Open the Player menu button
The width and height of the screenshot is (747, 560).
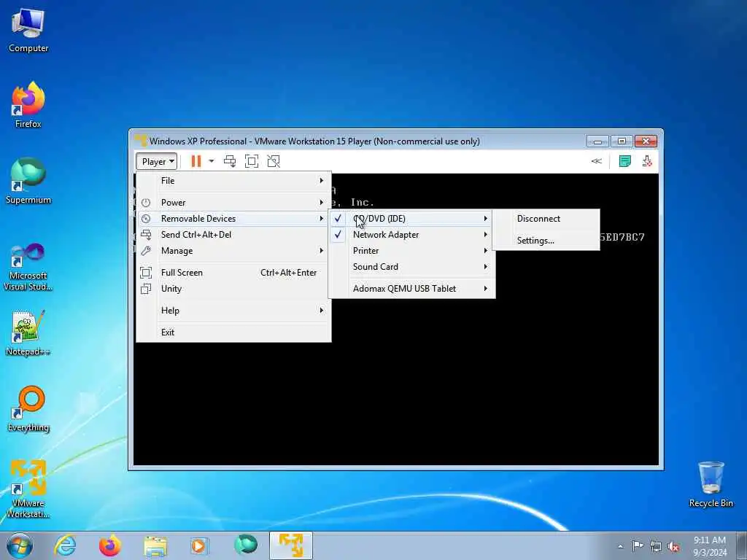tap(156, 161)
